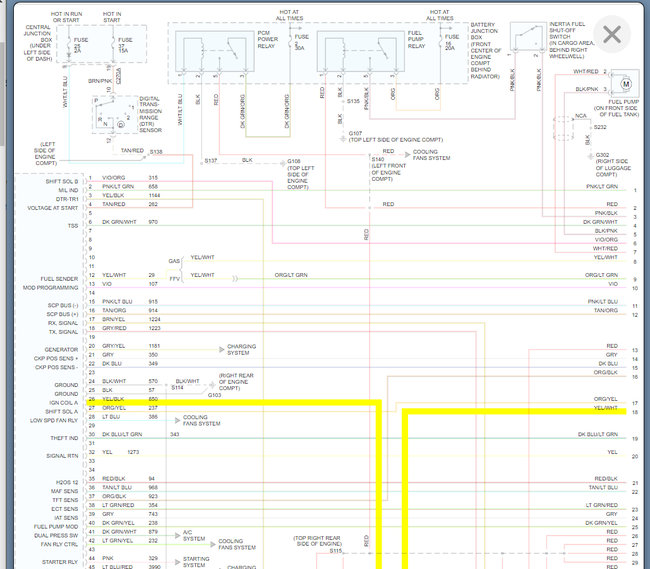Click the HOT IN START header
Viewport: 650px width, 569px height.
[112, 17]
